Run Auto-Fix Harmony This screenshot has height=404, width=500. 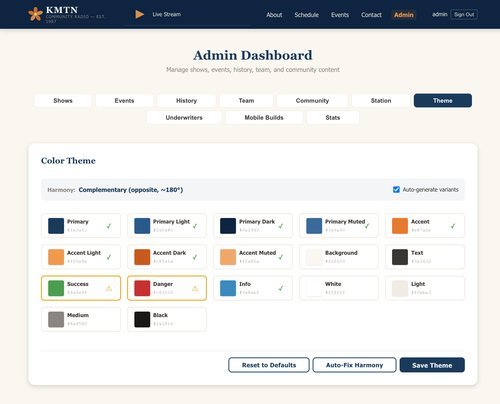[x=354, y=365]
